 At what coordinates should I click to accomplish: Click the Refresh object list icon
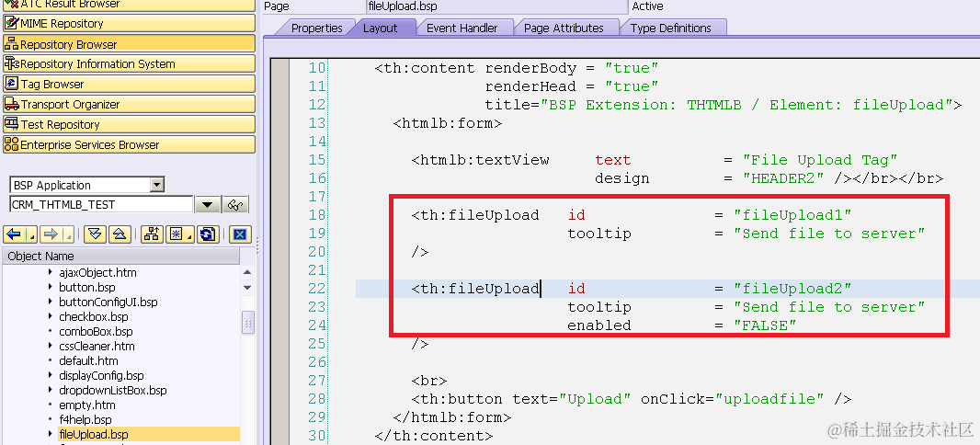[208, 234]
